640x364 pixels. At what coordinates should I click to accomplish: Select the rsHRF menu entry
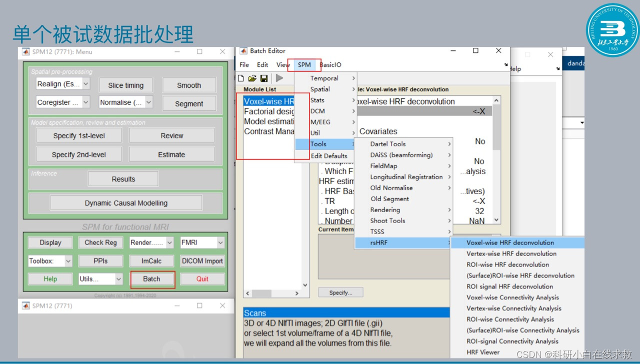(x=403, y=243)
